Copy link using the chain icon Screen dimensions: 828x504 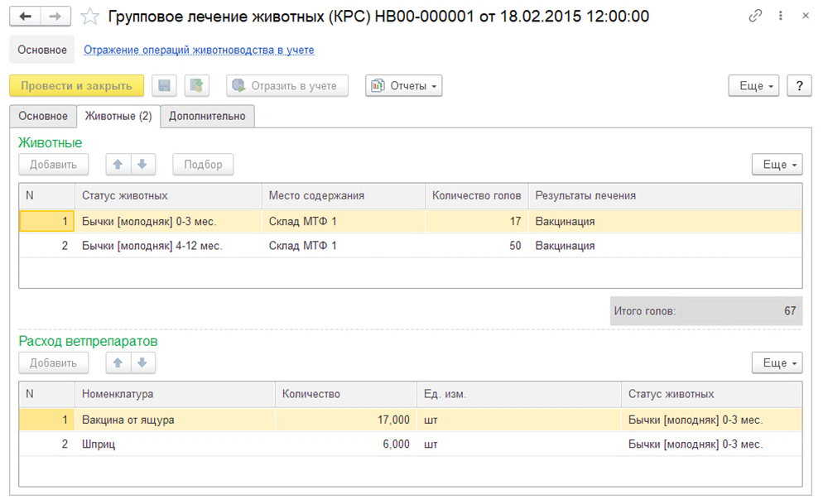[755, 16]
